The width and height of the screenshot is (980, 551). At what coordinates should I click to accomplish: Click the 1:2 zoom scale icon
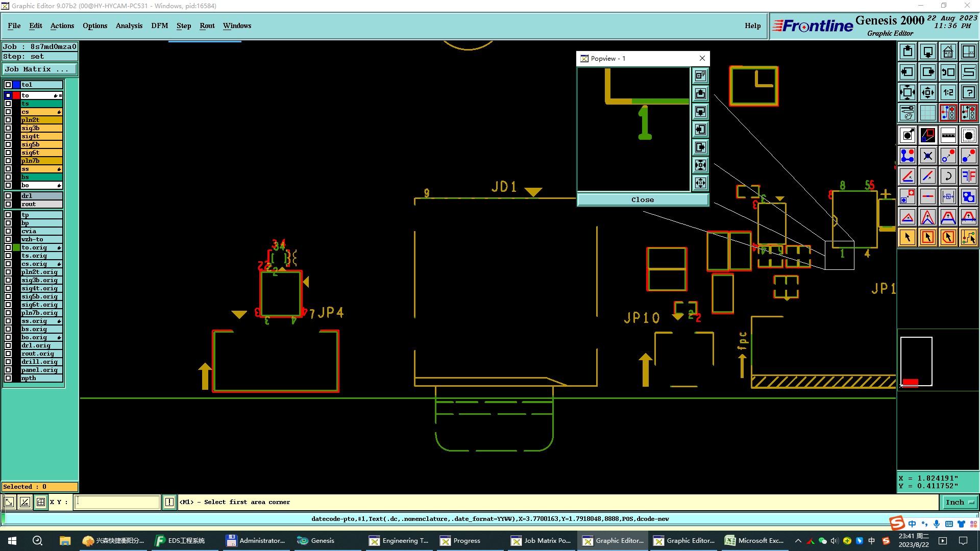click(x=948, y=92)
